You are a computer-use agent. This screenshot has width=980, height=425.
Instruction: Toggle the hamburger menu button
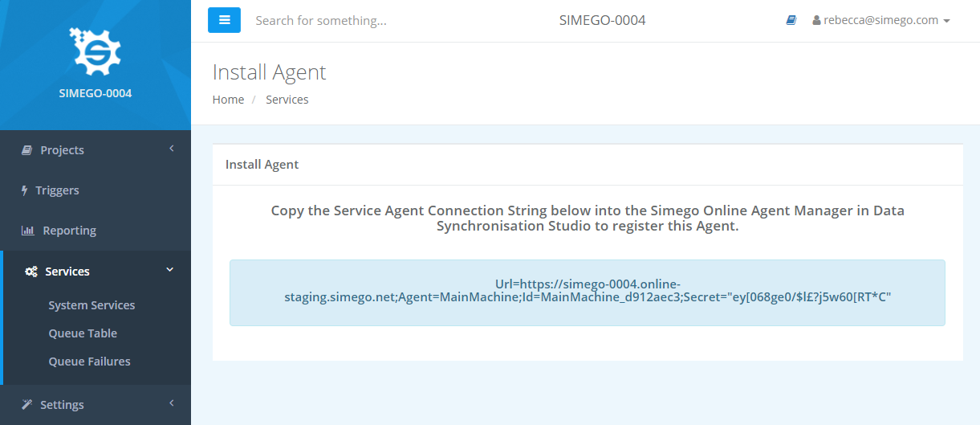click(x=225, y=20)
